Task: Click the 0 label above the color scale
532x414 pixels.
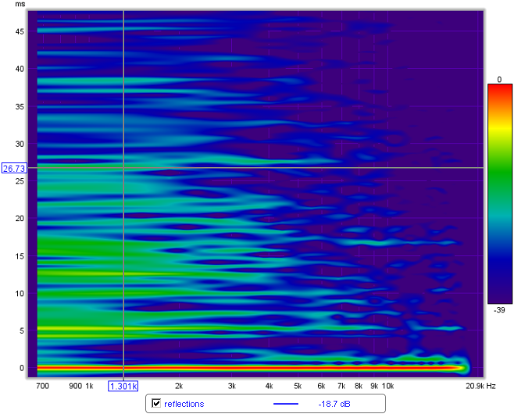Action: [499, 80]
